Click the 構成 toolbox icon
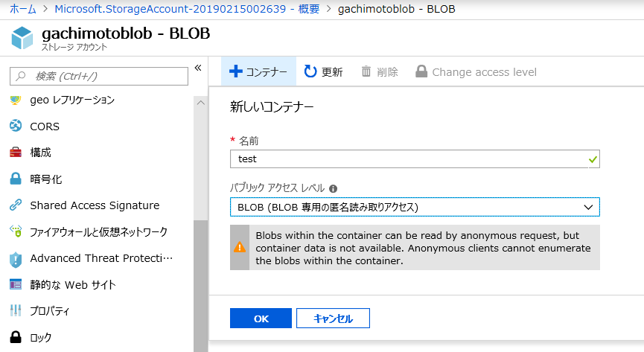This screenshot has height=352, width=644. click(16, 153)
